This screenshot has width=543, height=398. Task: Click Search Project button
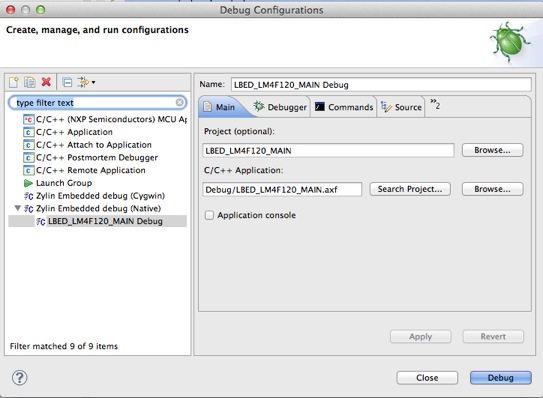tap(410, 189)
